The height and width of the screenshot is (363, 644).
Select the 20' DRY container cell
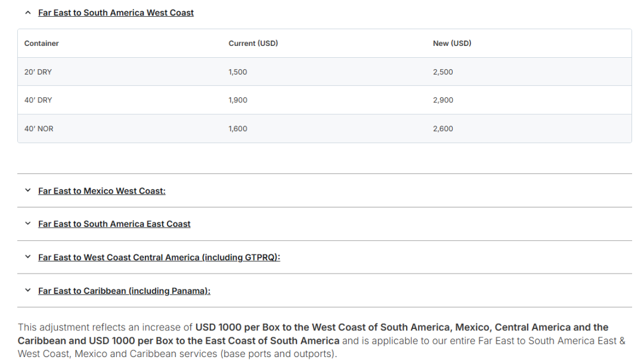pos(38,72)
